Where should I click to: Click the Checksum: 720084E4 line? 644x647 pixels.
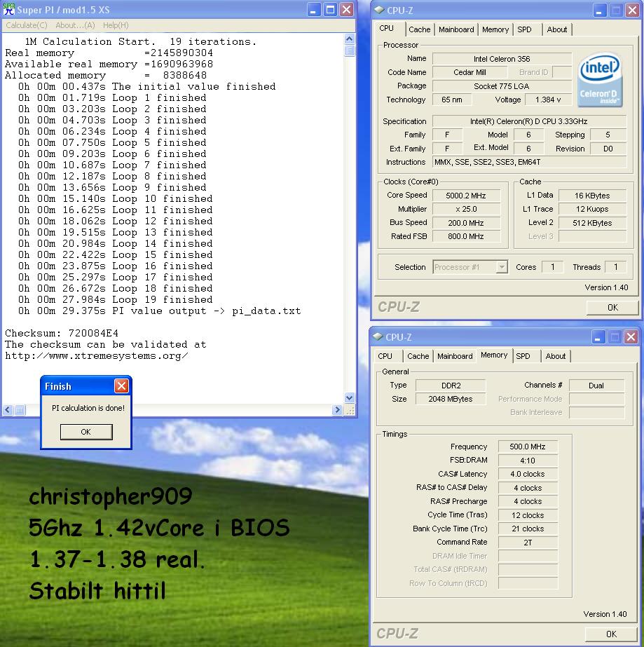[62, 333]
